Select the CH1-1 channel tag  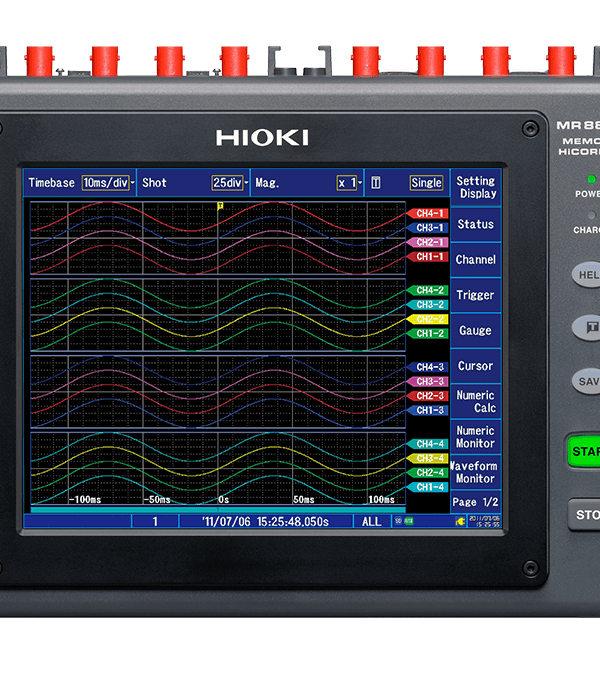click(x=428, y=256)
